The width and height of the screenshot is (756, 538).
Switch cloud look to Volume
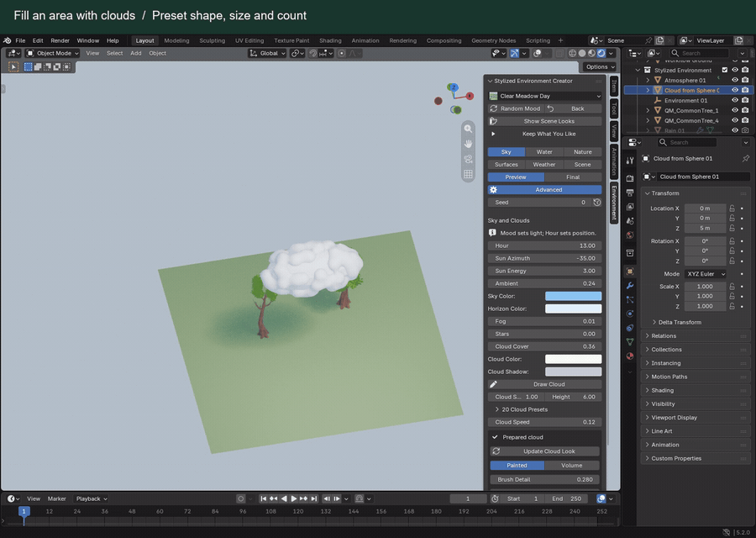click(572, 465)
